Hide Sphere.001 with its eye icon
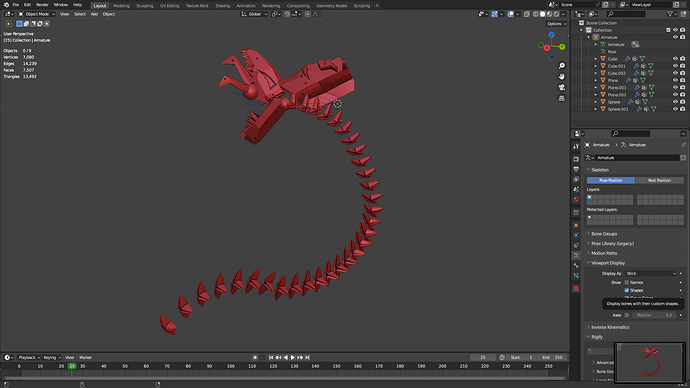Viewport: 690px width, 388px height. (675, 109)
